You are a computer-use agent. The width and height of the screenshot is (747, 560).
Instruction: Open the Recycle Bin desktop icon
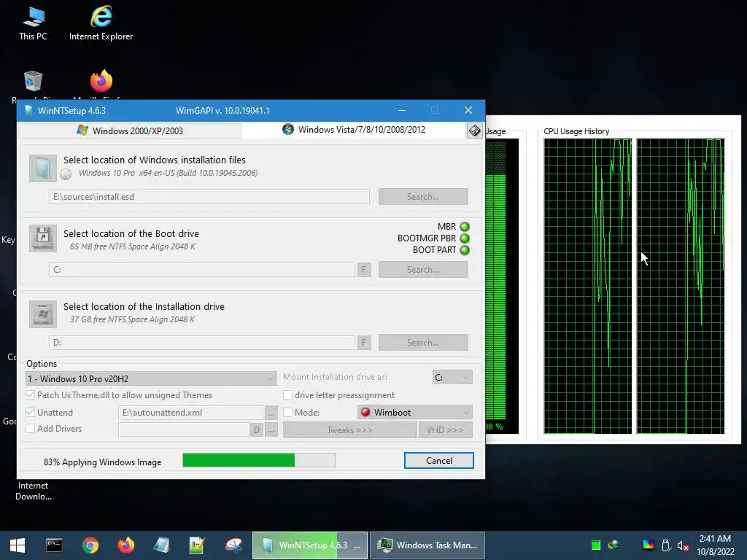pyautogui.click(x=33, y=83)
